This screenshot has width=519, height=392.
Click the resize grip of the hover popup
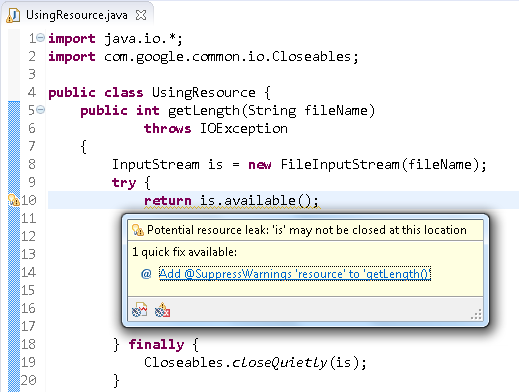click(477, 314)
